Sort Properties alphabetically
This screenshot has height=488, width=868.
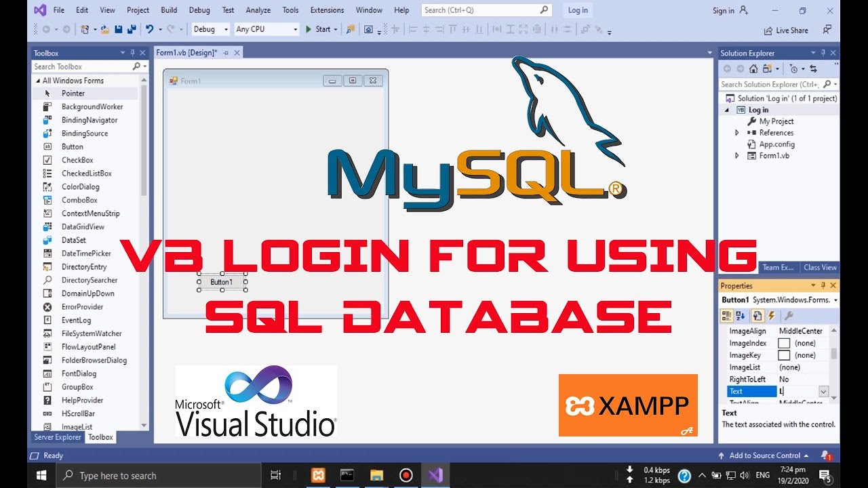[x=741, y=316]
